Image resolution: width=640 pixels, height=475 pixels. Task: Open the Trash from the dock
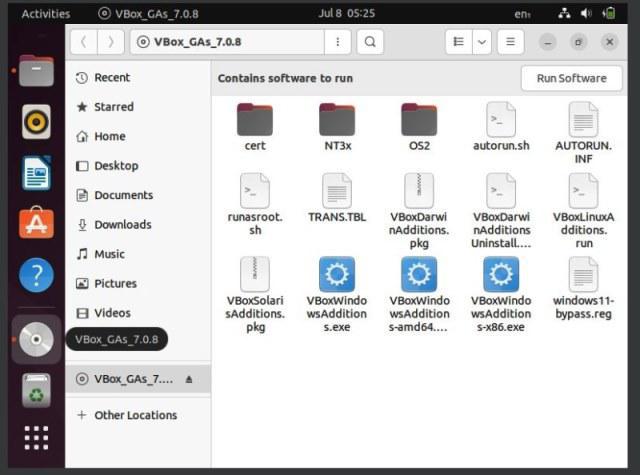coord(36,391)
